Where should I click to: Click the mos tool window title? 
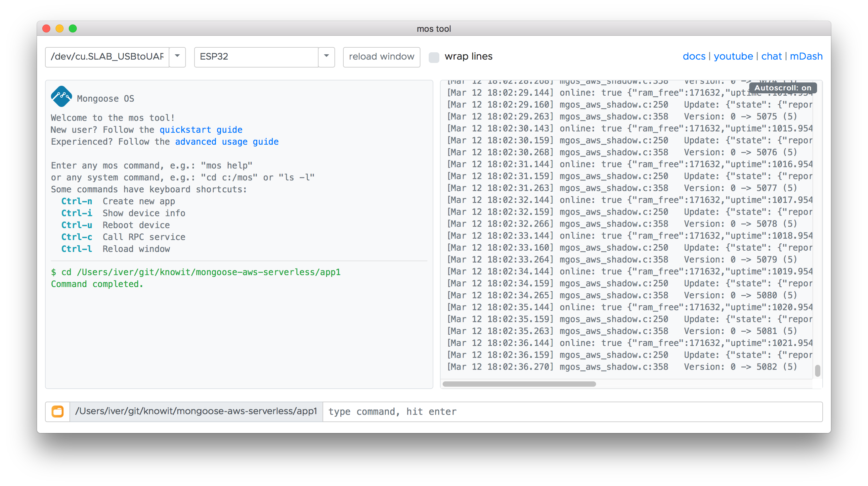[x=434, y=29]
